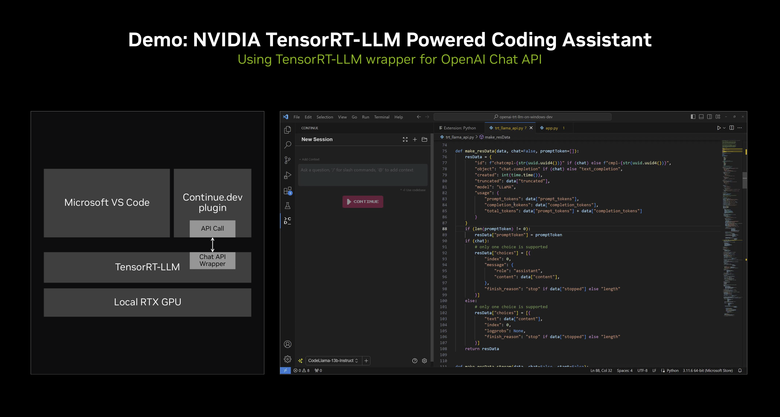Click Spaces: 4 in status bar
This screenshot has width=780, height=417.
tap(625, 371)
